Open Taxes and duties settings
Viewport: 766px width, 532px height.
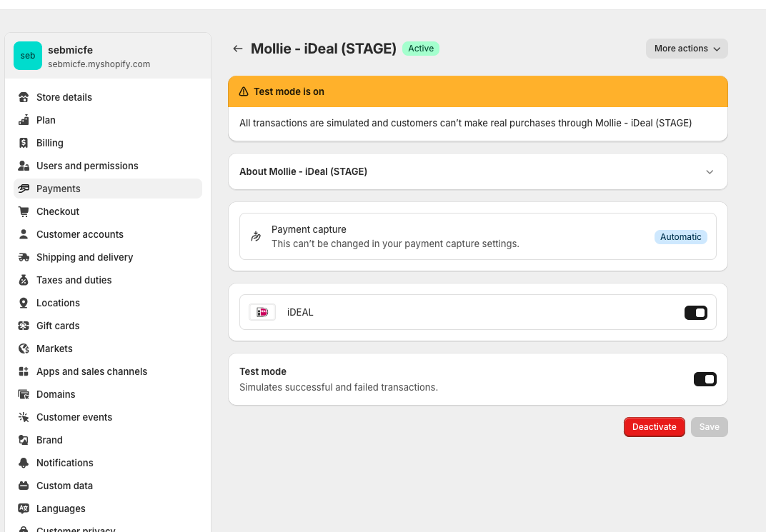(107, 280)
